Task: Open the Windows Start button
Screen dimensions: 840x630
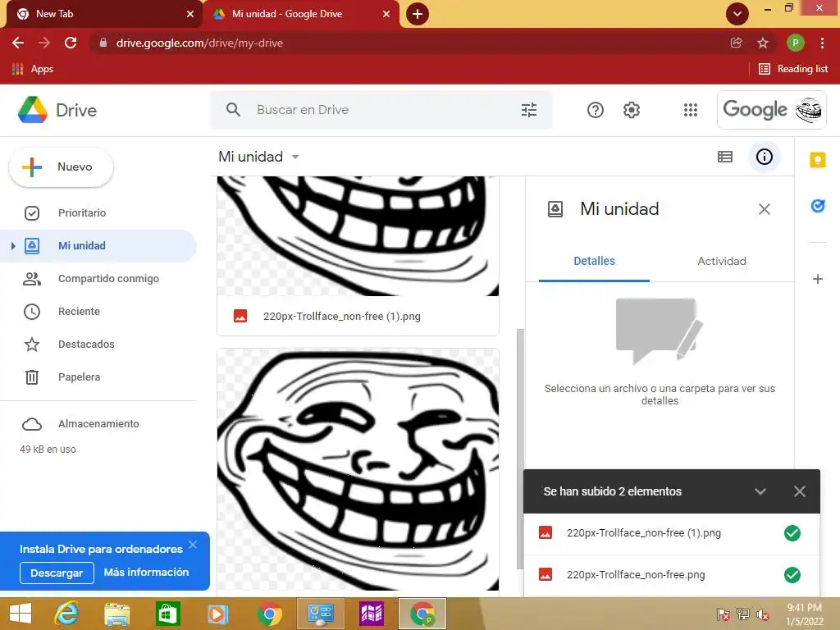Action: [x=21, y=614]
